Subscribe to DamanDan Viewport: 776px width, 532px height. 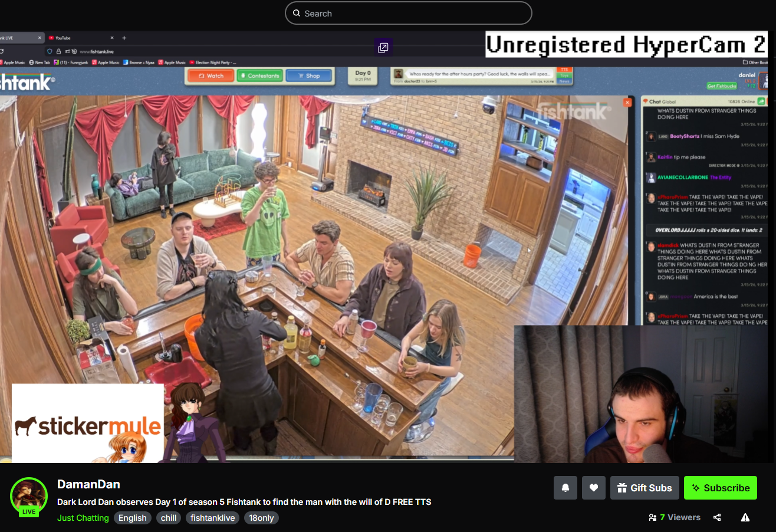(721, 488)
